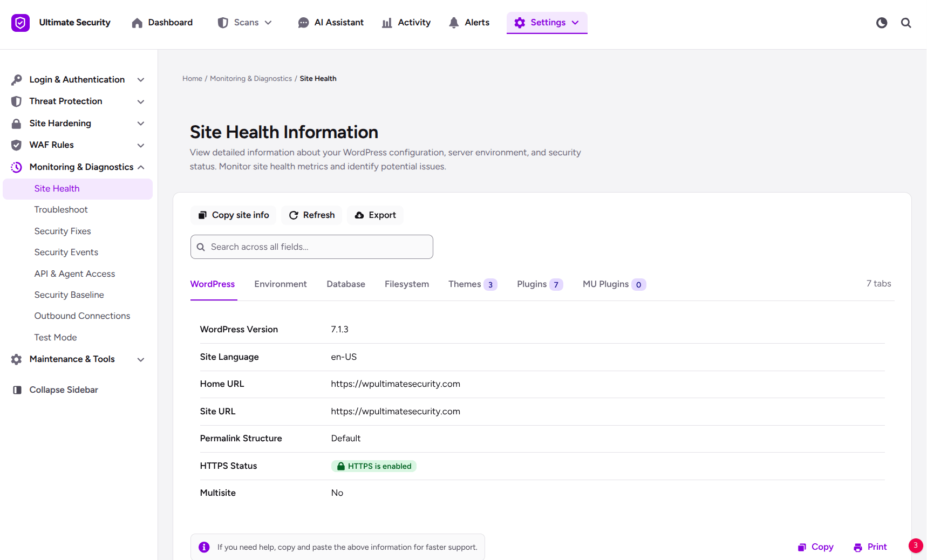
Task: Open the Settings dropdown
Action: [x=547, y=23]
